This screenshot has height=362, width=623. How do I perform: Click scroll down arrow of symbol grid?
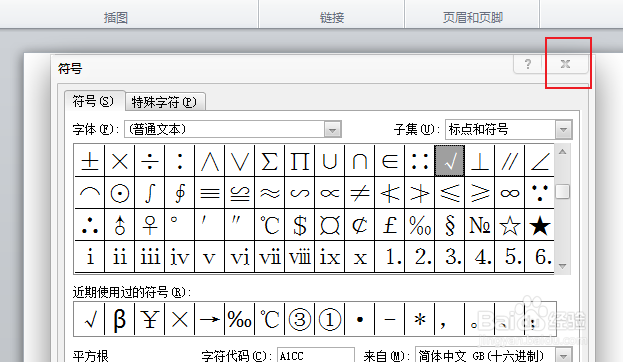point(562,266)
